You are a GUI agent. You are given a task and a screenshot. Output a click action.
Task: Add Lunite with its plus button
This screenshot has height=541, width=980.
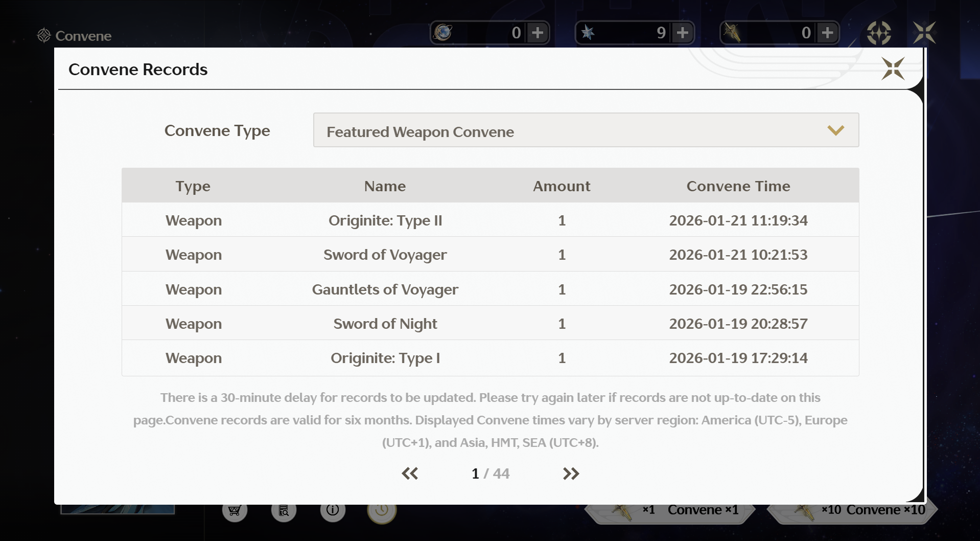(x=538, y=33)
